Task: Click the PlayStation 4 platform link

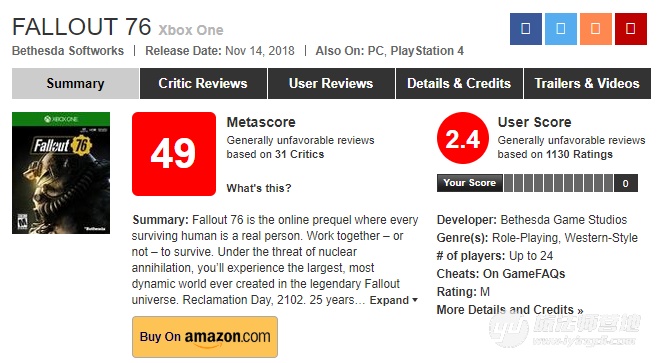Action: [x=427, y=51]
